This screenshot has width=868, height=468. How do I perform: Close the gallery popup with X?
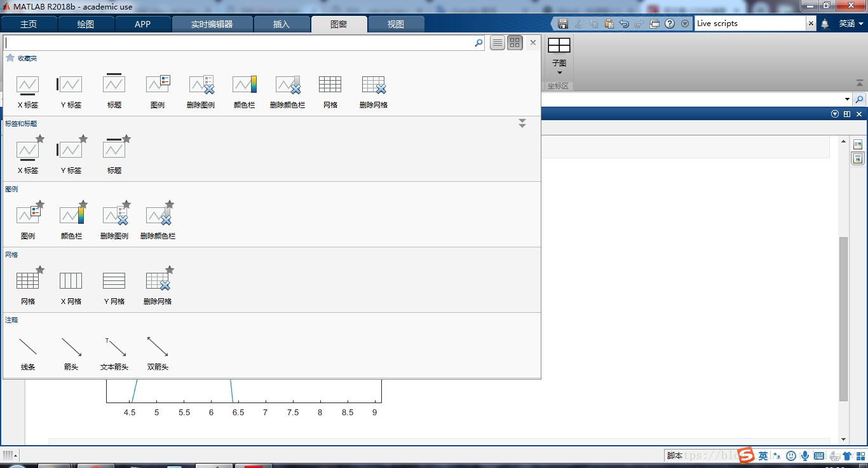tap(533, 43)
